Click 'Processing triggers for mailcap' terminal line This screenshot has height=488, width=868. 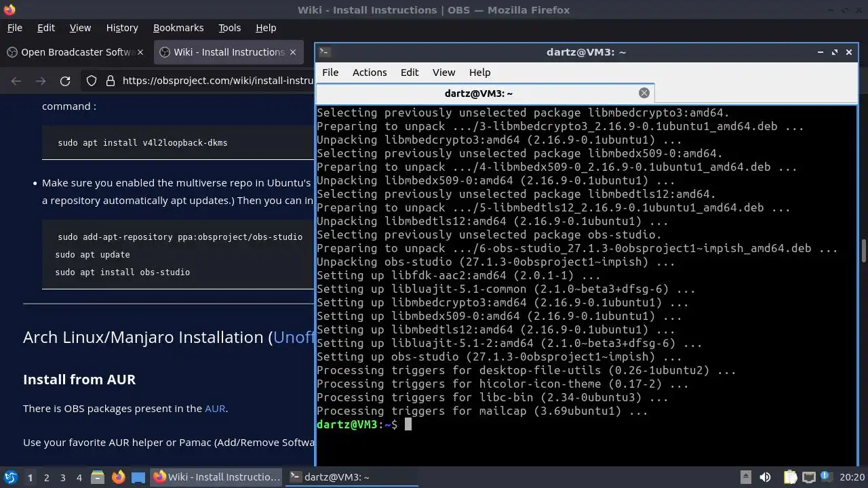(x=482, y=411)
